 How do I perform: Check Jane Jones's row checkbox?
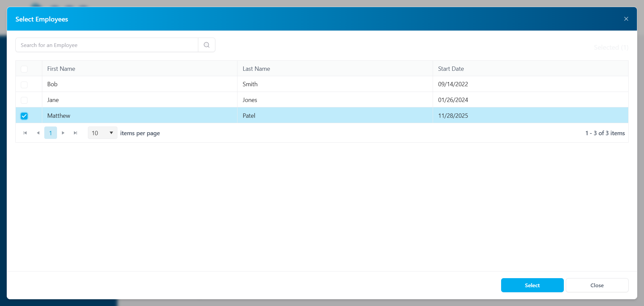coord(24,100)
